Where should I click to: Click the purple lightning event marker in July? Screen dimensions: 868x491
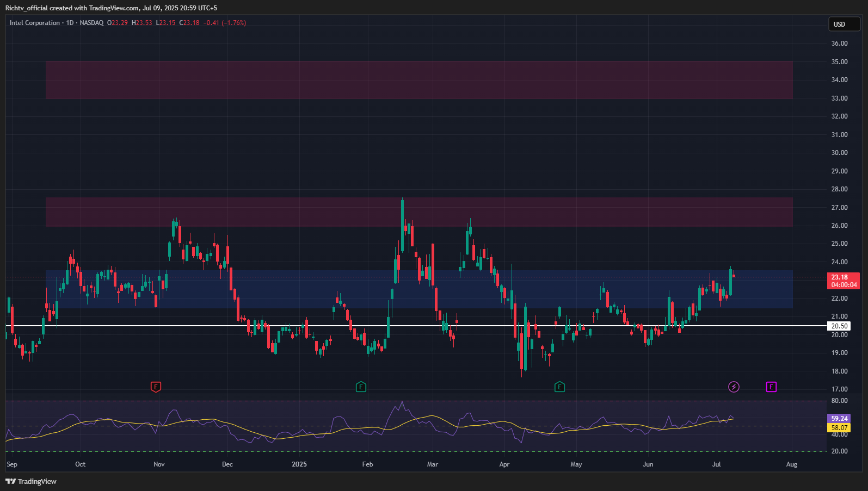(x=734, y=387)
